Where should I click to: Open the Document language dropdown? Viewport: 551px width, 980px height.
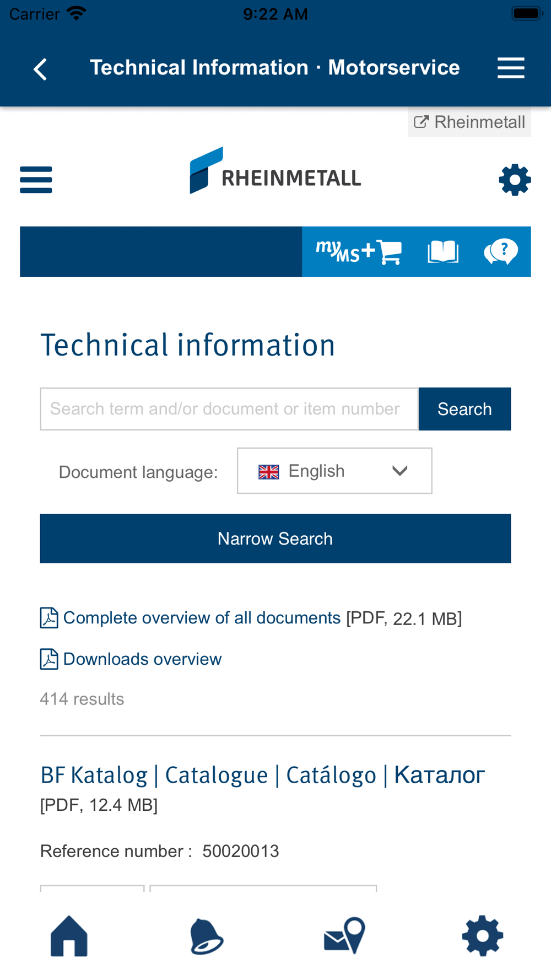[334, 471]
